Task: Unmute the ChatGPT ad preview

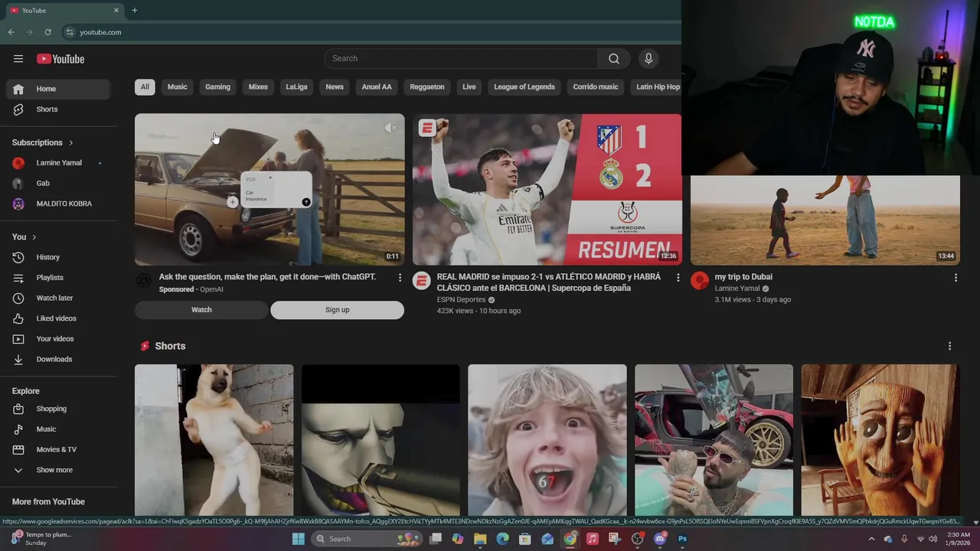Action: (390, 128)
